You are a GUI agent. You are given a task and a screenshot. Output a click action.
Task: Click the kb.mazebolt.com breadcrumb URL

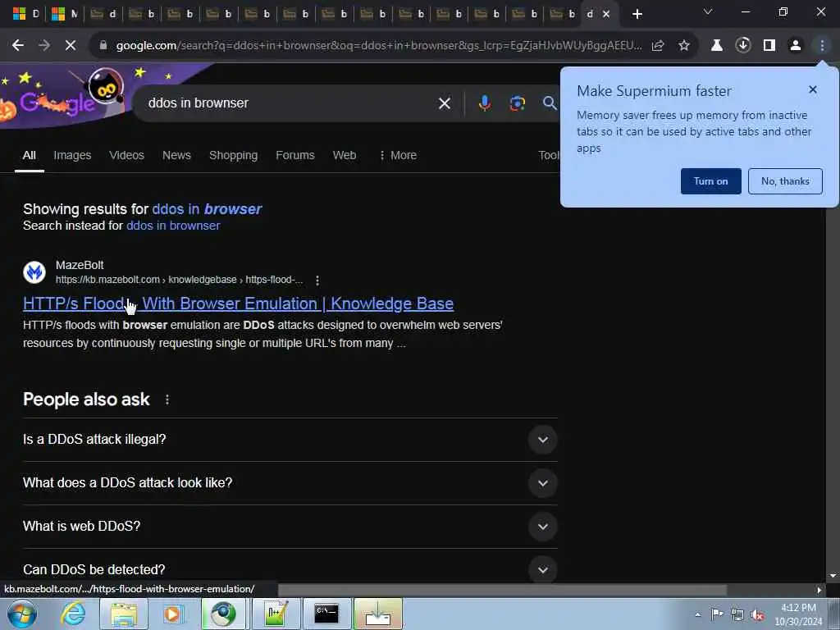pyautogui.click(x=179, y=280)
